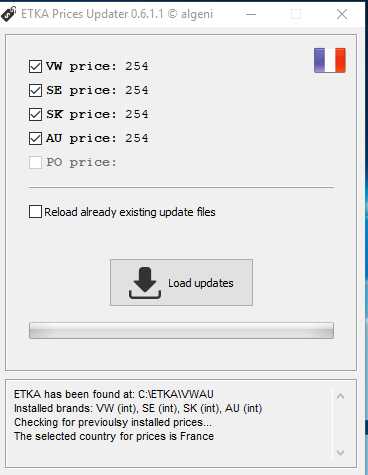Click the French flag country icon
The width and height of the screenshot is (368, 475).
(330, 60)
